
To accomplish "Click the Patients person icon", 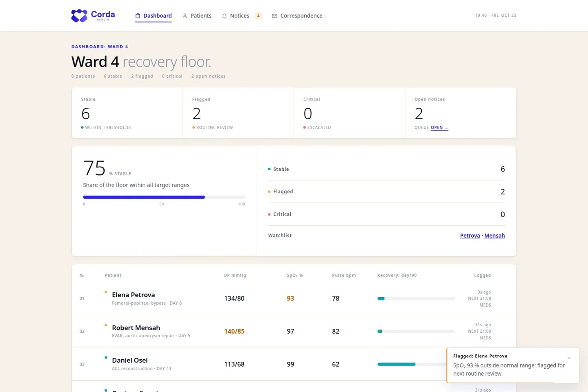I will [185, 16].
